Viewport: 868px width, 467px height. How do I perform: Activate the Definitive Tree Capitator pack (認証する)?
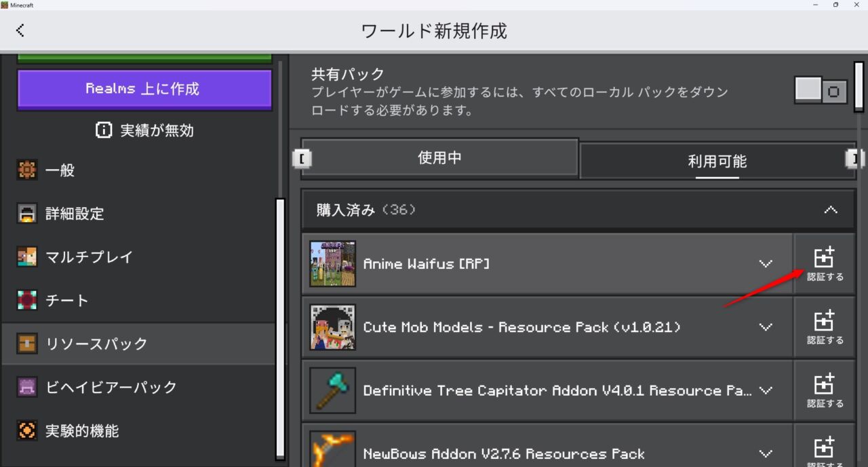(x=825, y=390)
